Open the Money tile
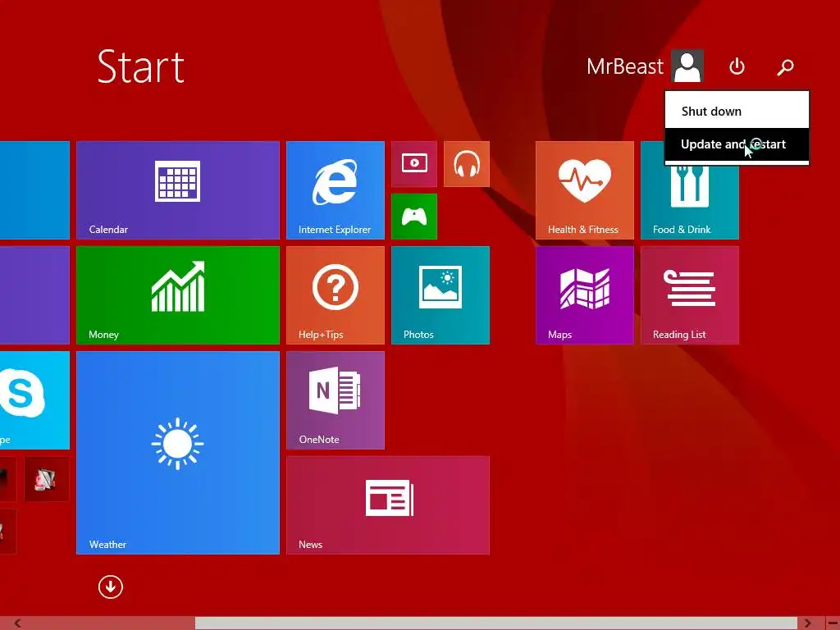840x630 pixels. tap(178, 295)
